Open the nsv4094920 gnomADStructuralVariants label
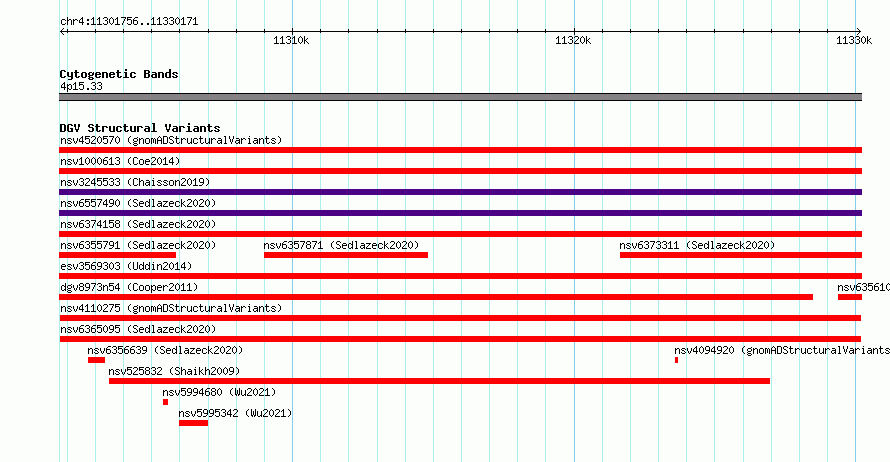The height and width of the screenshot is (462, 890). pos(782,350)
